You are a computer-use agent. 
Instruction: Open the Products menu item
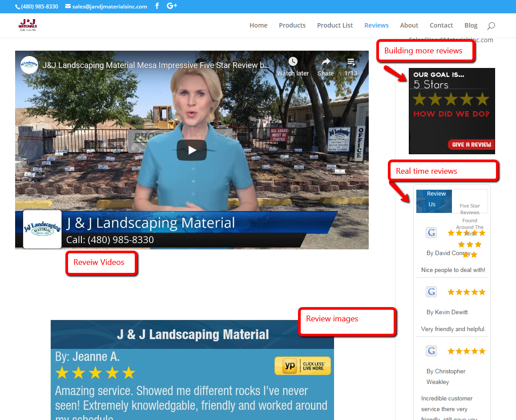coord(292,25)
